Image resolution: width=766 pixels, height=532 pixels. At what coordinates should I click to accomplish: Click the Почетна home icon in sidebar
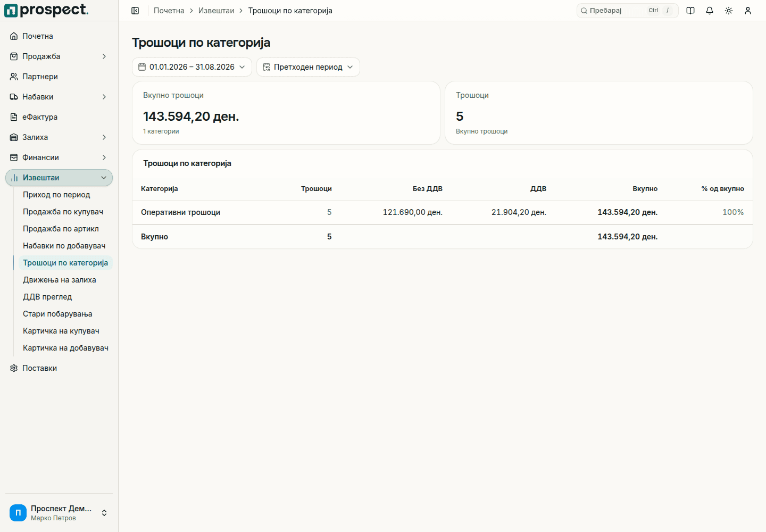click(x=14, y=36)
